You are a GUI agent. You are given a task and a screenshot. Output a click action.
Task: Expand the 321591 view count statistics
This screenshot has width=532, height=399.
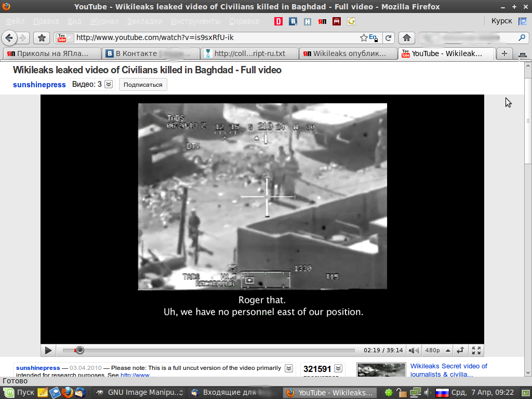click(338, 369)
